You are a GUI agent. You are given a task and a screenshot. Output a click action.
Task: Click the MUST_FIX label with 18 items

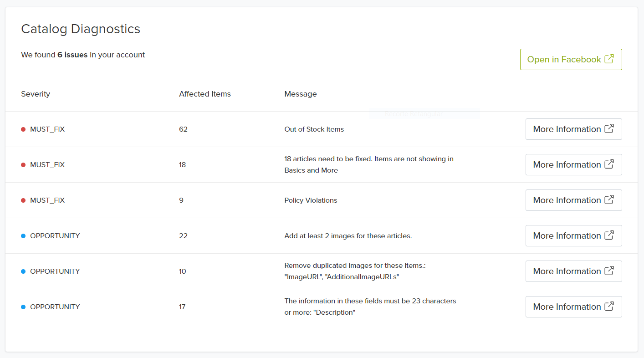[47, 165]
